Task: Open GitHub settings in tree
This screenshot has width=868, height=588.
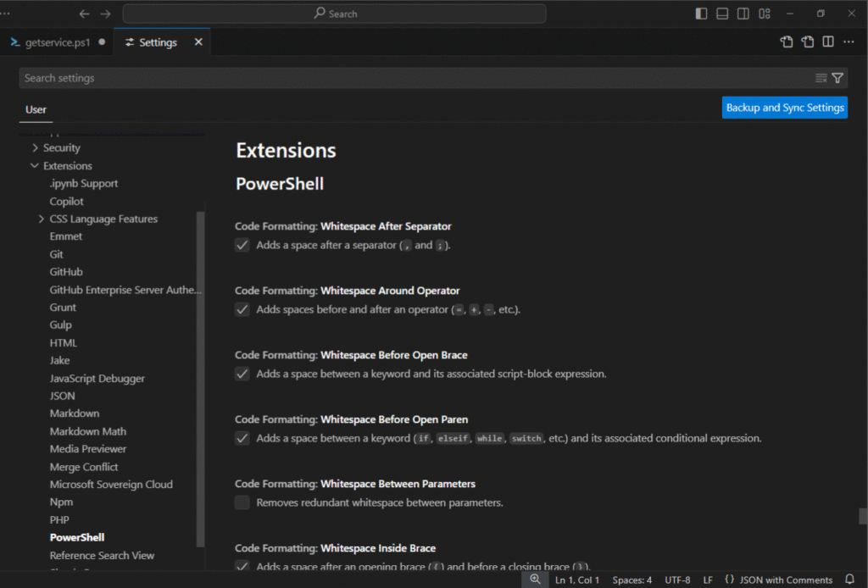Action: coord(66,272)
